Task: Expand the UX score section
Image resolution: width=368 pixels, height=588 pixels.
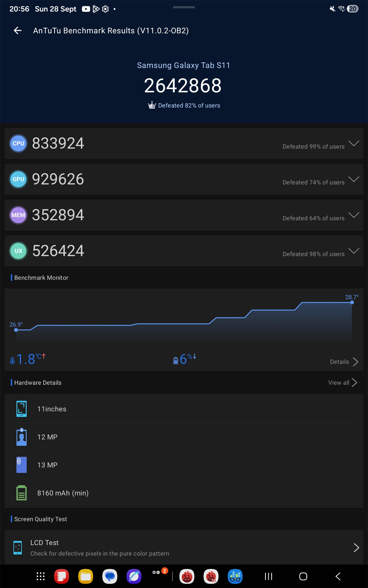Action: (354, 251)
